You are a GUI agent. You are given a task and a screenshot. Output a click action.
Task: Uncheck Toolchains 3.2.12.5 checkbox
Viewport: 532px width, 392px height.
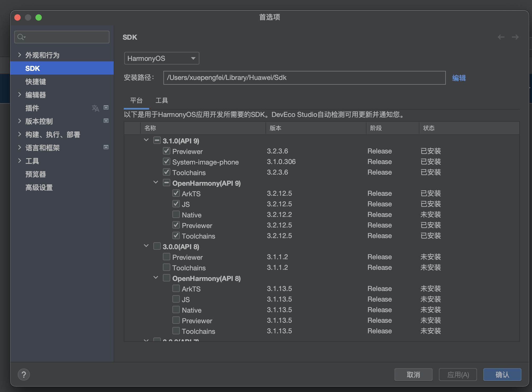[x=176, y=235]
